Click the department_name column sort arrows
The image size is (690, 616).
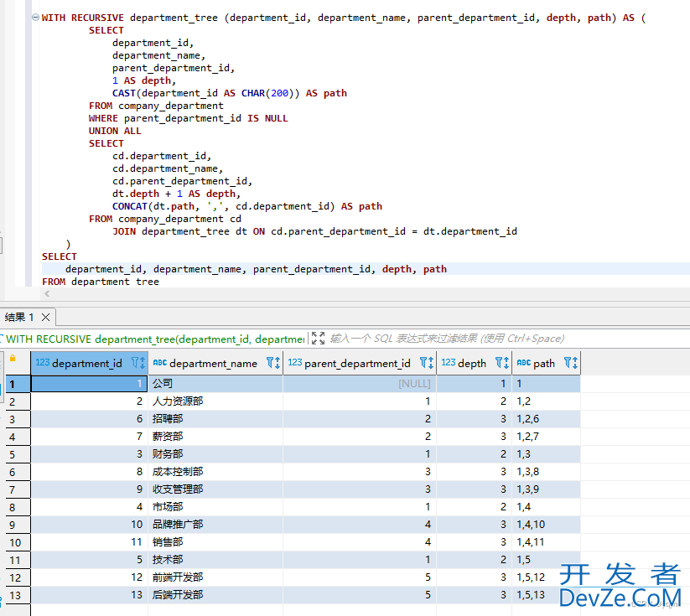tap(278, 363)
